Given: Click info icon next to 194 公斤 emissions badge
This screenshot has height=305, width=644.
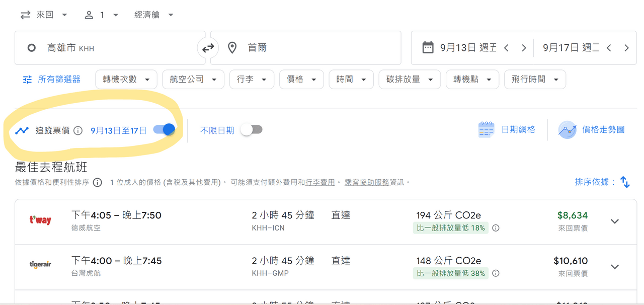Looking at the screenshot, I should (496, 228).
